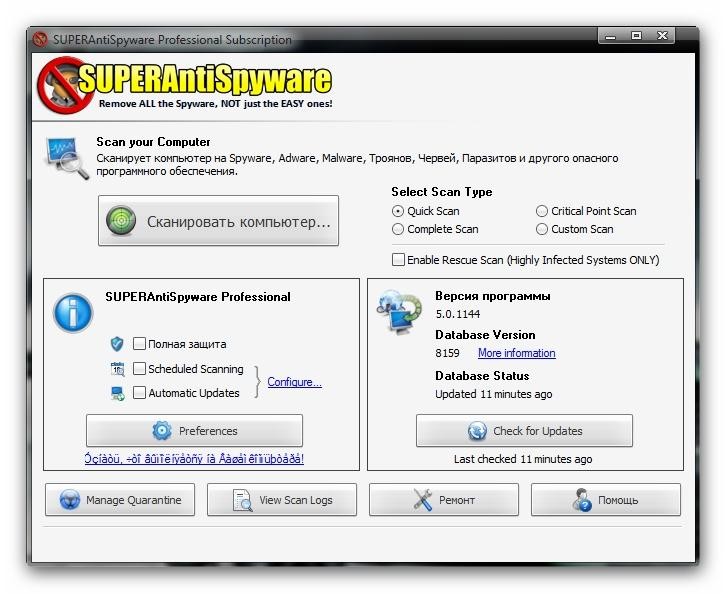
Task: Click the View Scan Logs document icon
Action: click(242, 500)
